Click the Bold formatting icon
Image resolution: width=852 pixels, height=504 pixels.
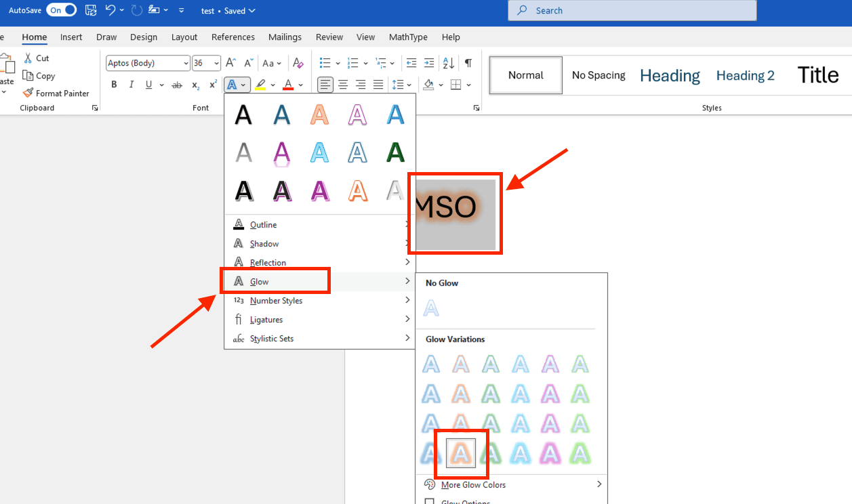[114, 85]
